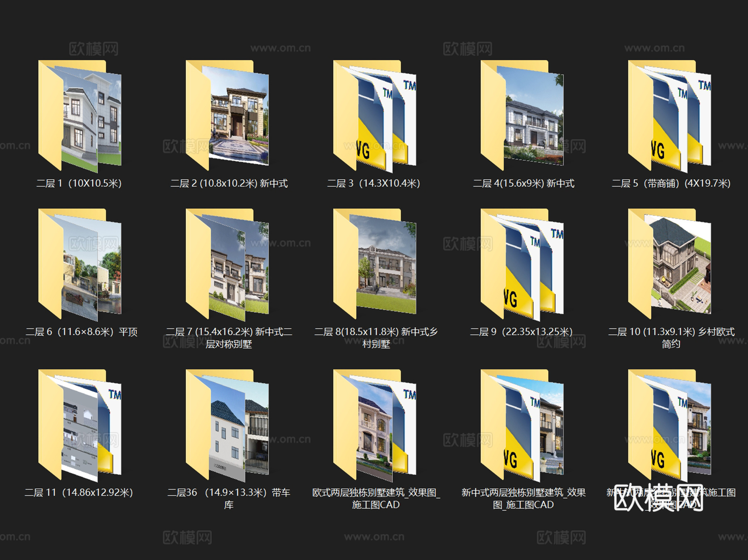
Task: Click the file name "二层 10 (11.3x9.1米) 乡村欧式简约"
Action: tap(671, 338)
